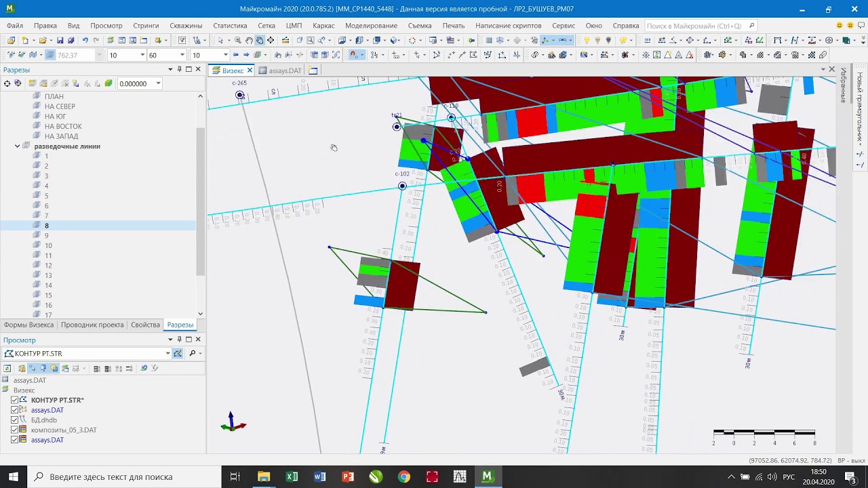Uncheck assays.DAT checkbox directly below КОНТУР PT.STR

coord(14,410)
